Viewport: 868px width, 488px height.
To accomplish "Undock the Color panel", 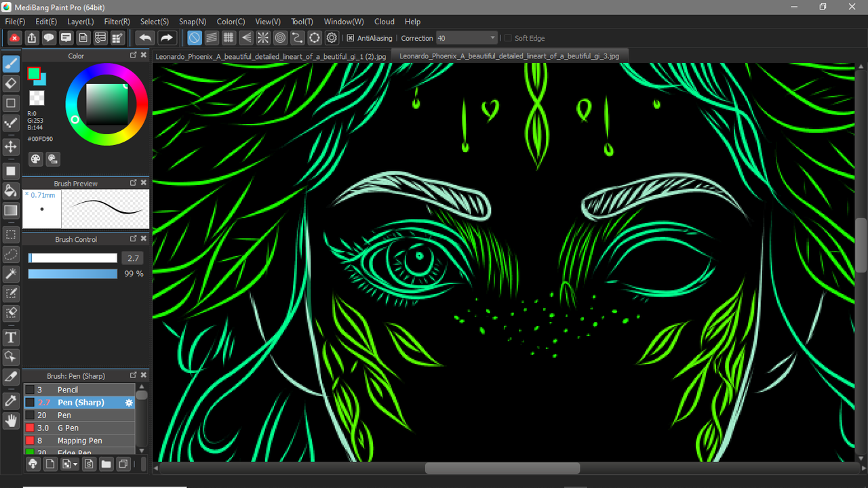I will (134, 56).
